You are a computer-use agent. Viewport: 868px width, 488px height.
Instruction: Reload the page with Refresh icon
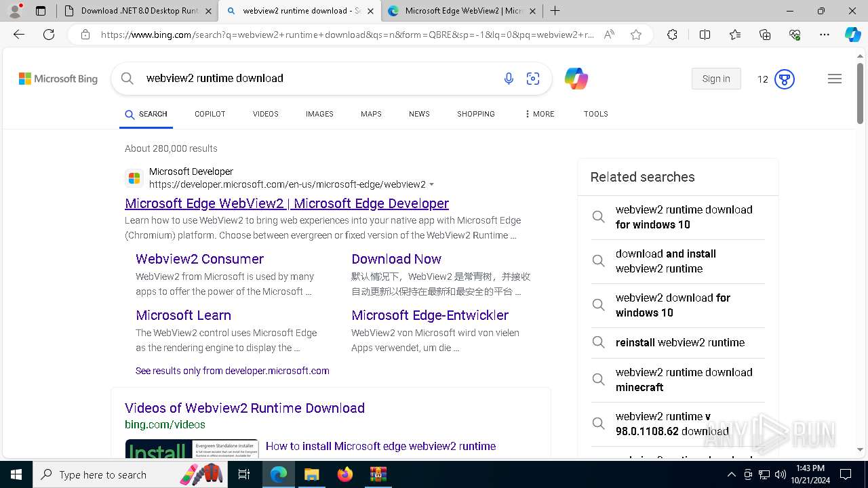(x=49, y=35)
